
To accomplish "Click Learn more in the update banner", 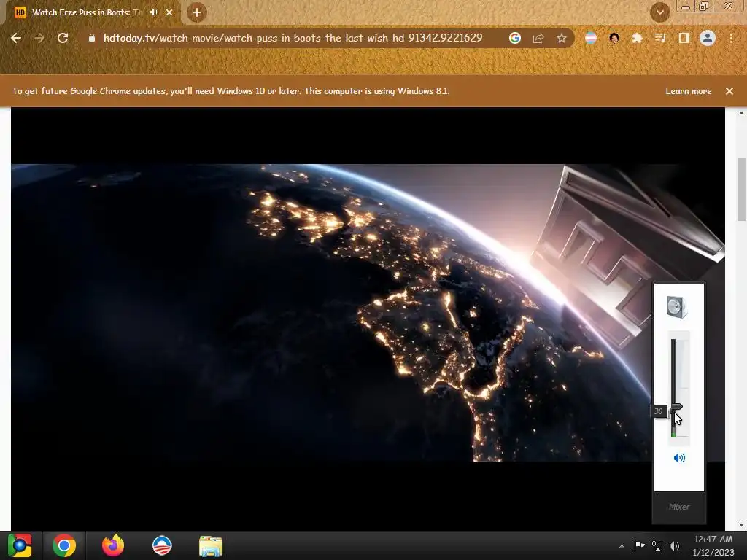I will click(x=689, y=91).
